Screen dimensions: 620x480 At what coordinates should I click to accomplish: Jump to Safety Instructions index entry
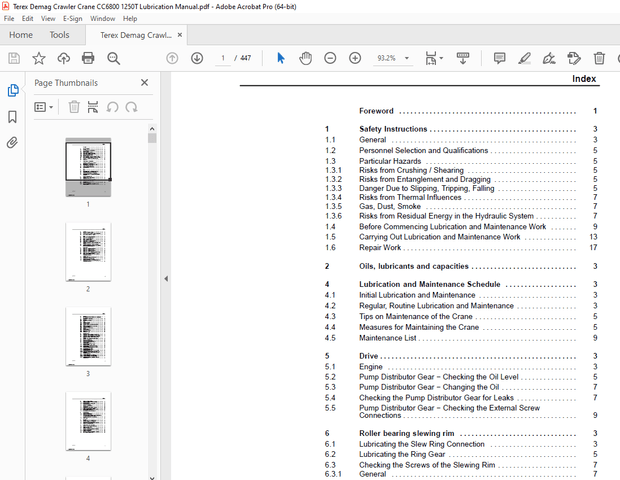click(x=393, y=129)
